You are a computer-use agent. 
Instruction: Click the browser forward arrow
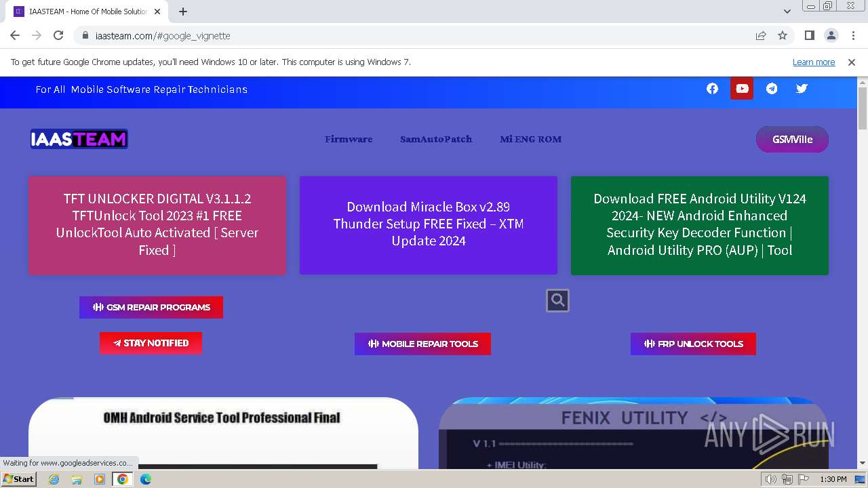pos(37,35)
